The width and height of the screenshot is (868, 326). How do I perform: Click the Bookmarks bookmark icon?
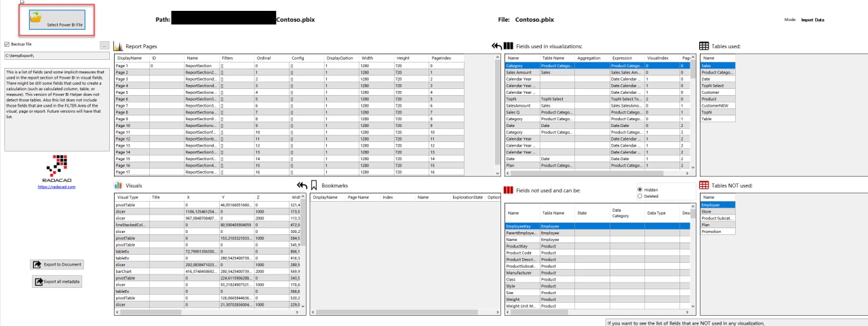[x=315, y=185]
